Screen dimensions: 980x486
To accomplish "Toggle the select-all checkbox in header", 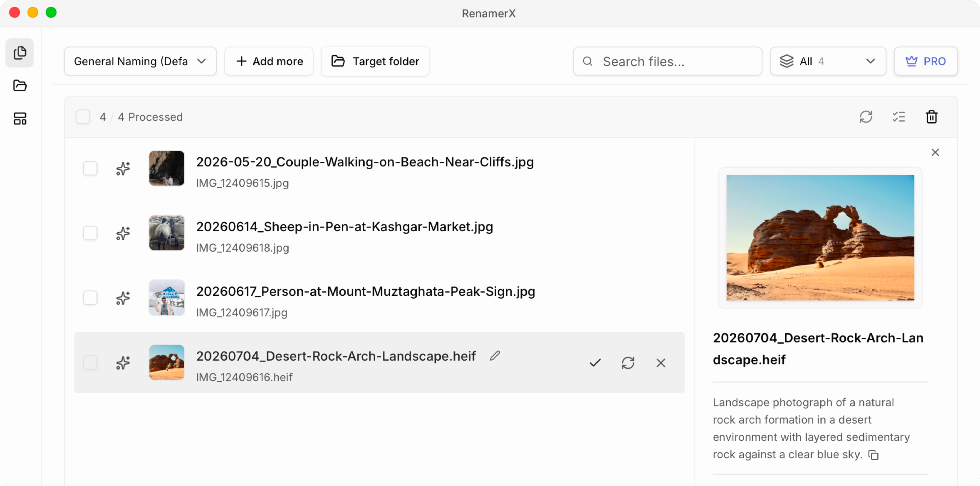I will (x=83, y=117).
